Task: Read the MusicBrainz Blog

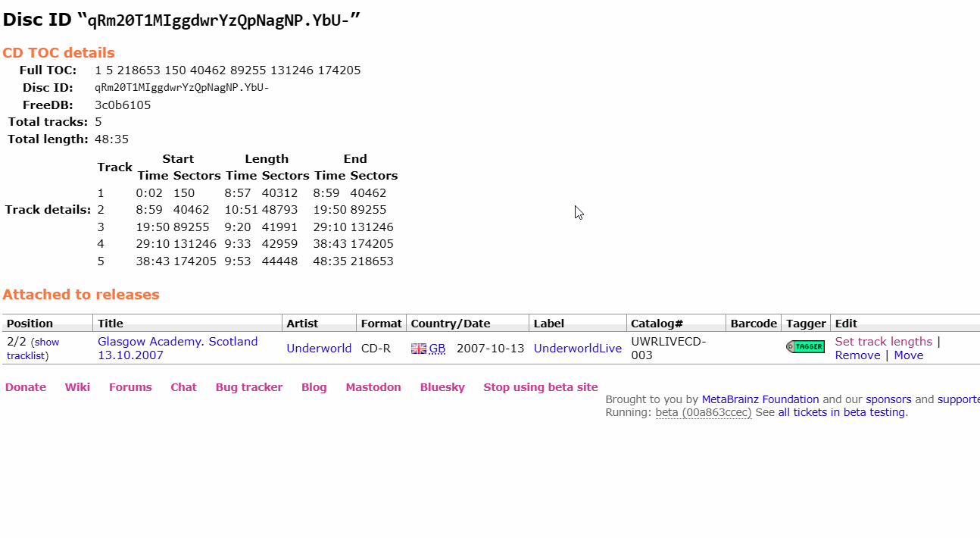Action: [x=314, y=386]
